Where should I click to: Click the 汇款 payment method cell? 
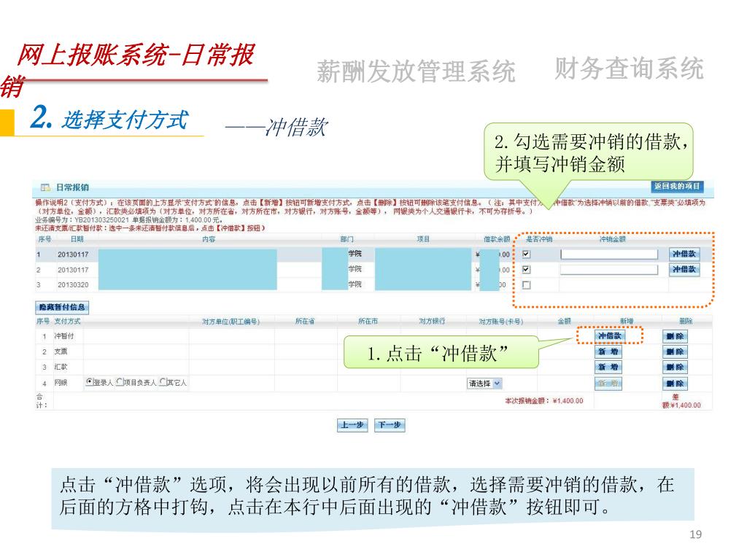tap(61, 367)
